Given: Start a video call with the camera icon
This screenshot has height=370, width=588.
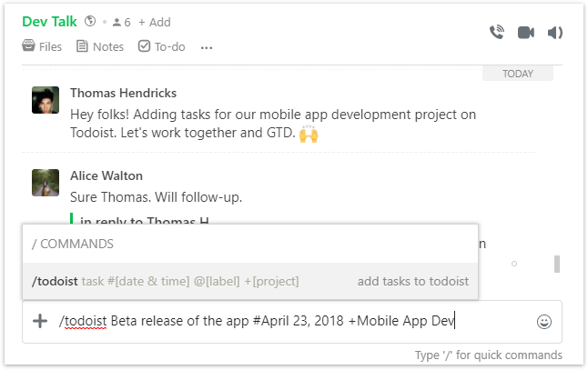Looking at the screenshot, I should [526, 33].
